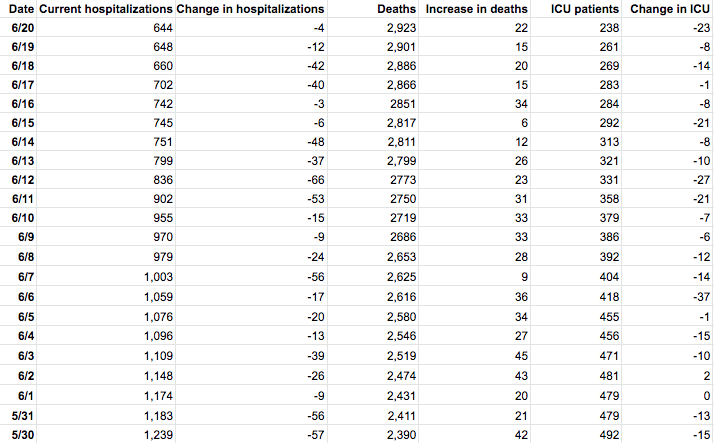Select the Current hospitalizations column header
The height and width of the screenshot is (443, 714).
[105, 9]
